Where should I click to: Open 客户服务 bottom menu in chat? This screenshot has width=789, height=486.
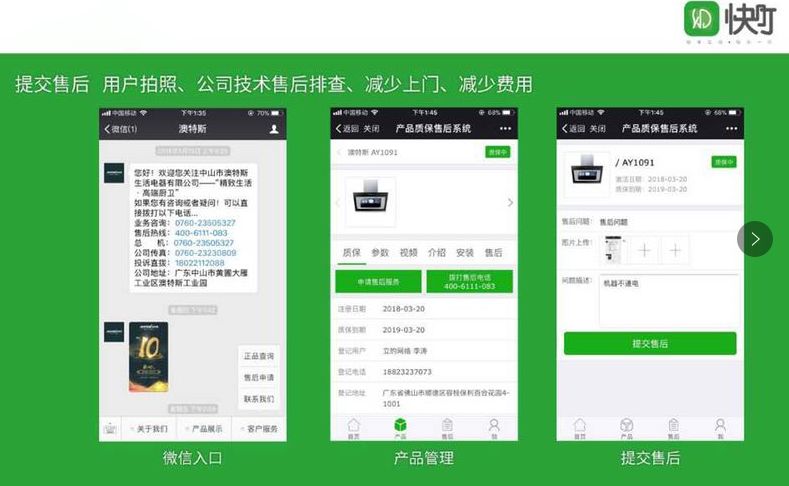point(259,429)
